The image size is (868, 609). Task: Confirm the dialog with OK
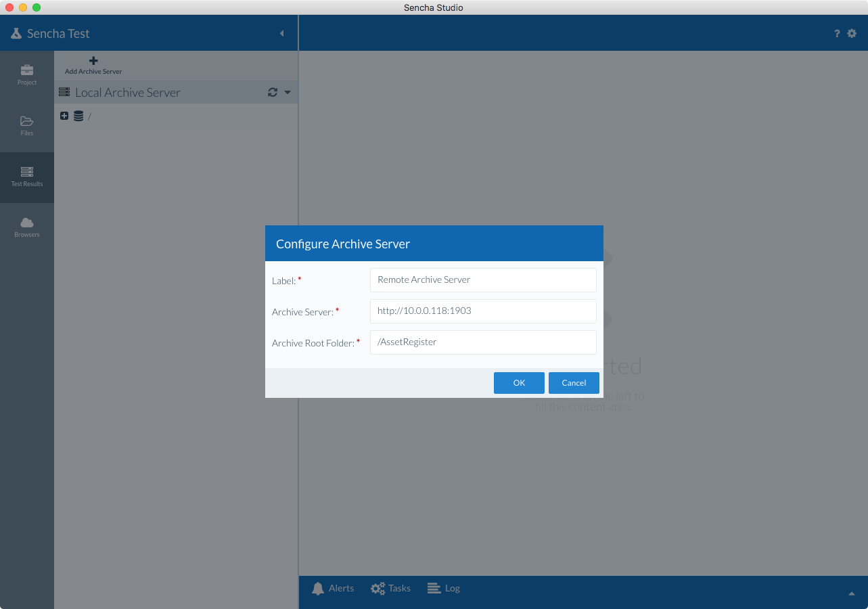click(x=519, y=382)
